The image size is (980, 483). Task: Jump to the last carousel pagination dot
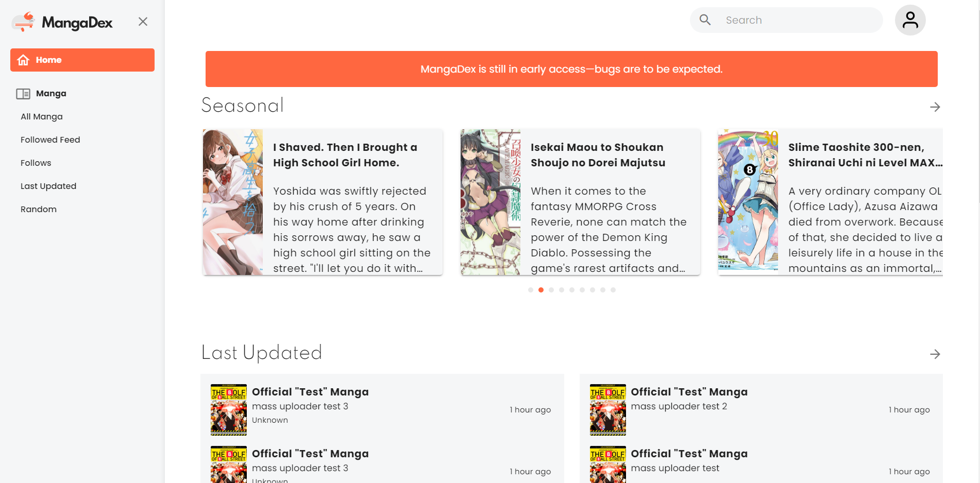[613, 290]
